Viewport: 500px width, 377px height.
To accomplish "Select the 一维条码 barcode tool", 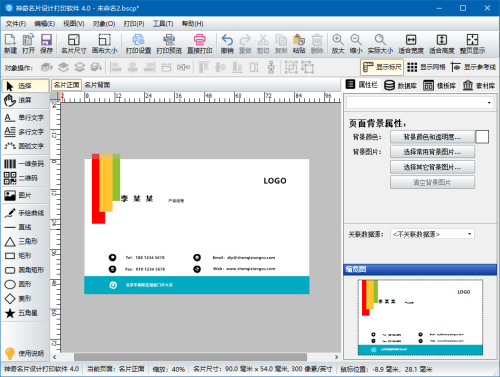I will pos(25,164).
